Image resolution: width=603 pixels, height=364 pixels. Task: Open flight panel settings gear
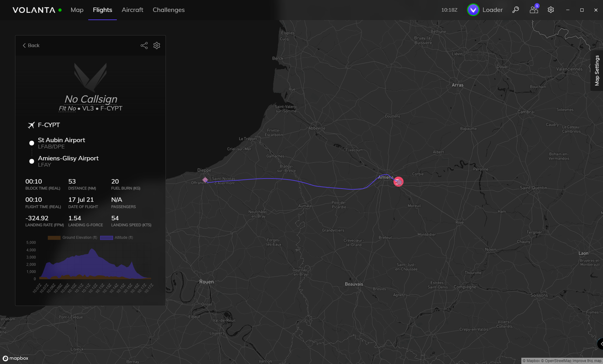pos(157,45)
